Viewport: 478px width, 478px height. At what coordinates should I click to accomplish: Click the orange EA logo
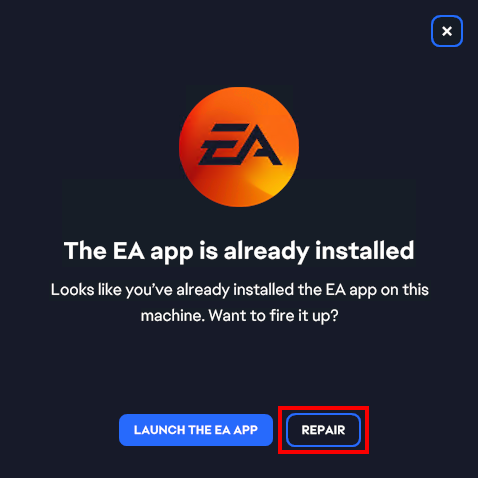[239, 147]
